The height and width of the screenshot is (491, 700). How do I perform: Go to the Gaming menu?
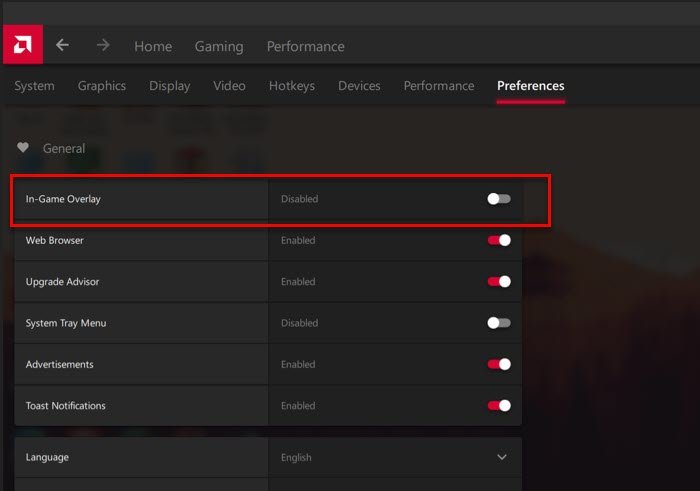(219, 46)
